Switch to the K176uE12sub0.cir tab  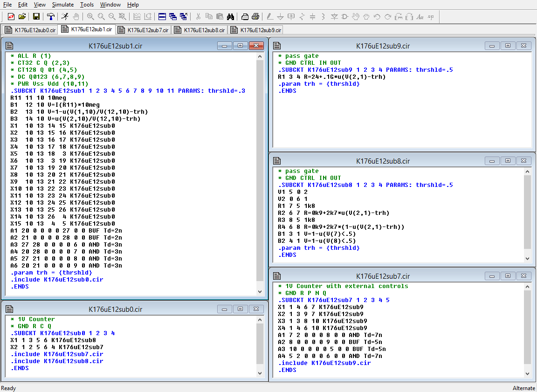tap(31, 30)
